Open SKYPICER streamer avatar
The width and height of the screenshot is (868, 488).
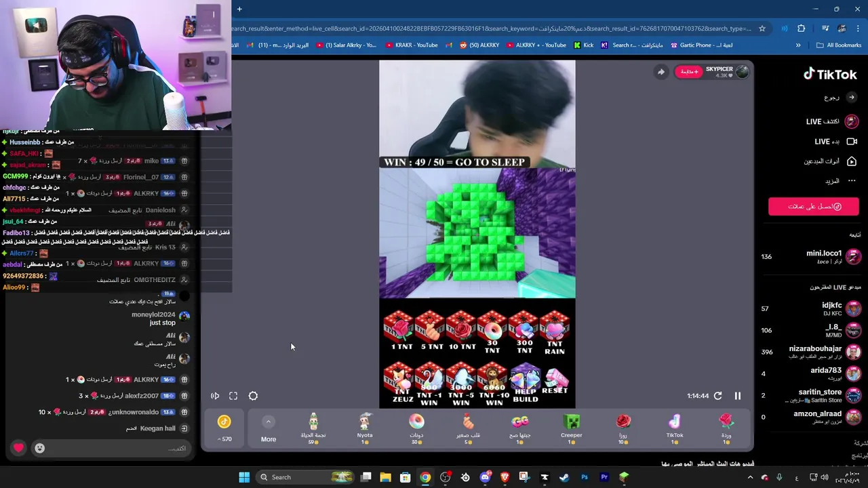click(742, 72)
